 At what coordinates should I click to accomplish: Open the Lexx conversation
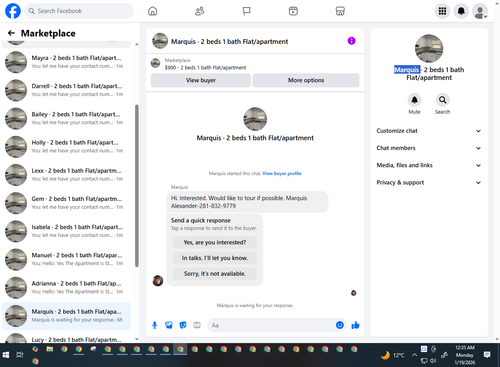click(x=66, y=175)
